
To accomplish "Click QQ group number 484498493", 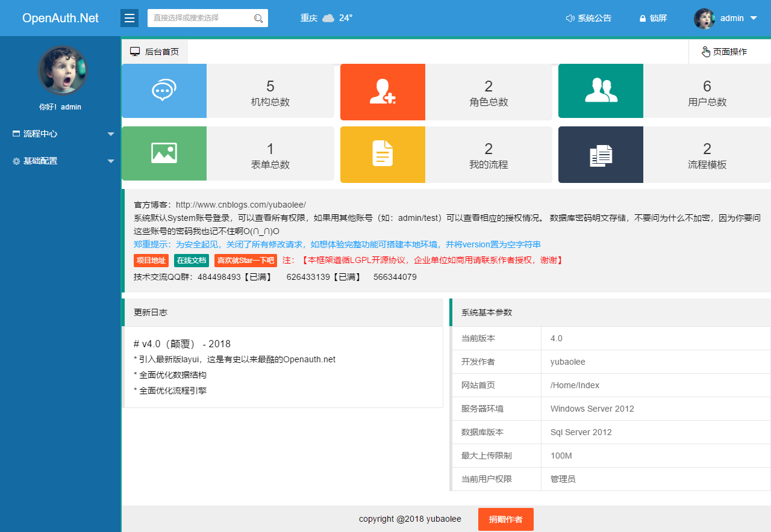I will pyautogui.click(x=219, y=277).
